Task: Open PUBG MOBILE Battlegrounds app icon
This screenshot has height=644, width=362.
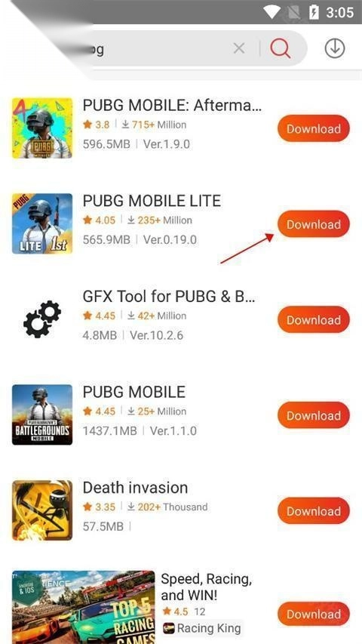Action: [42, 414]
